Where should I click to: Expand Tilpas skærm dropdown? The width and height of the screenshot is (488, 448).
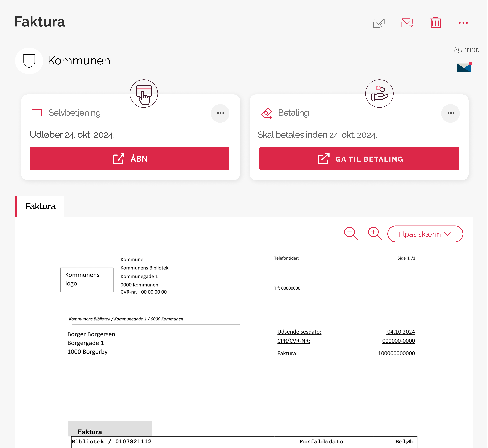(x=425, y=234)
